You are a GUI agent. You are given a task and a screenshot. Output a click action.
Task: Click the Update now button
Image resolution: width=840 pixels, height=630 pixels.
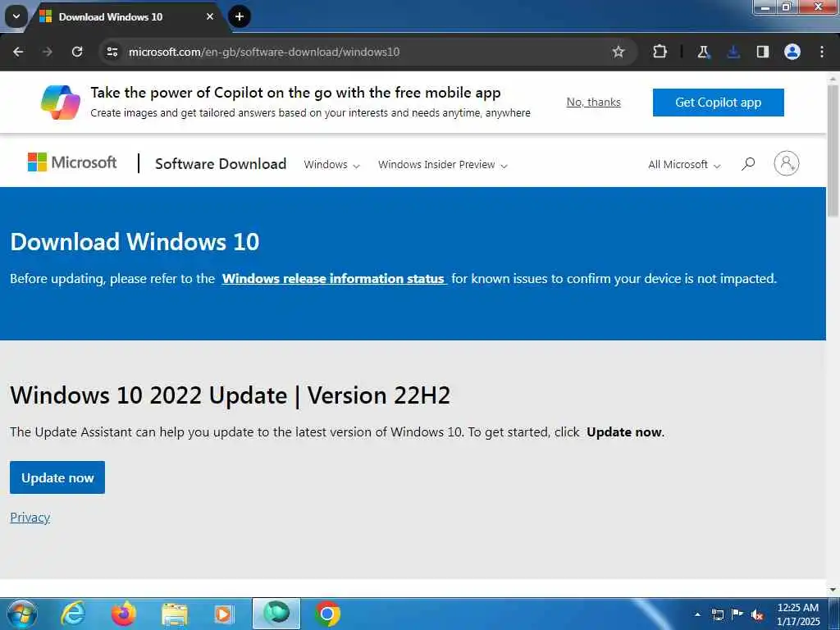57,477
